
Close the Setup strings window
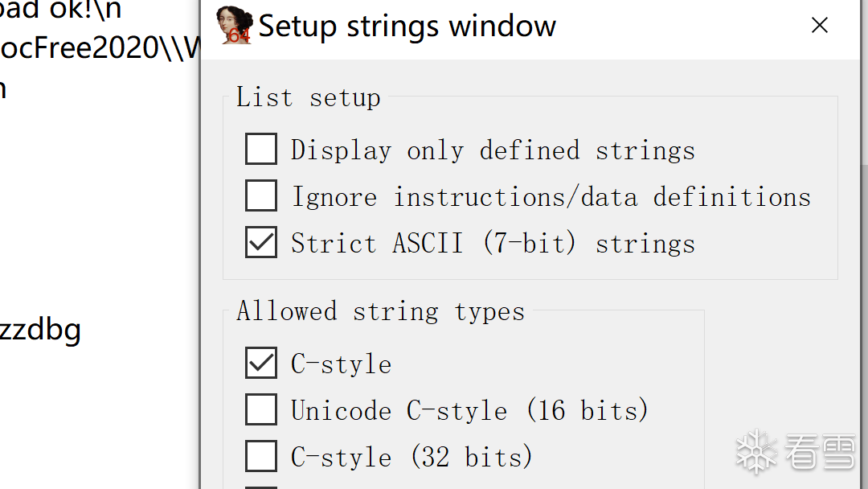click(819, 26)
